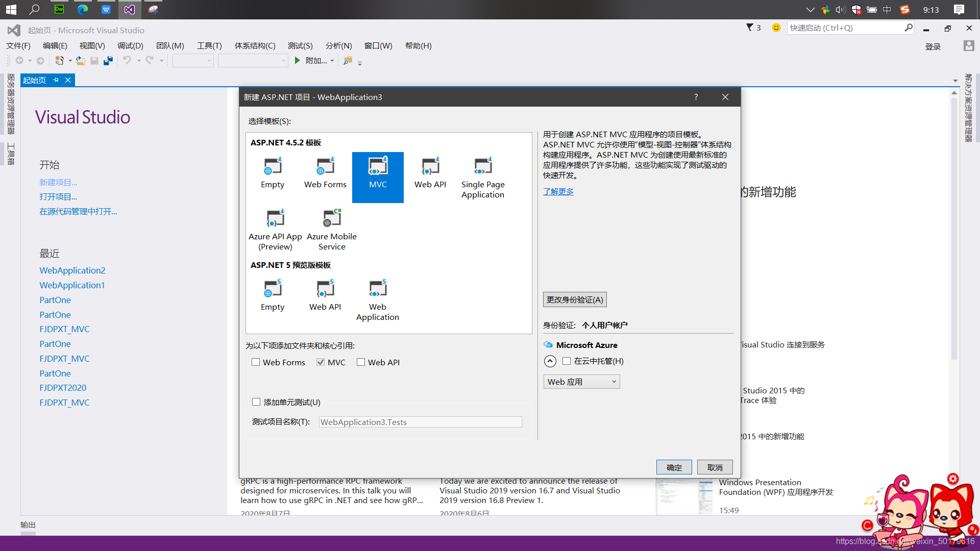This screenshot has height=551, width=980.
Task: Enable the Add unit tests checkbox
Action: [x=256, y=402]
